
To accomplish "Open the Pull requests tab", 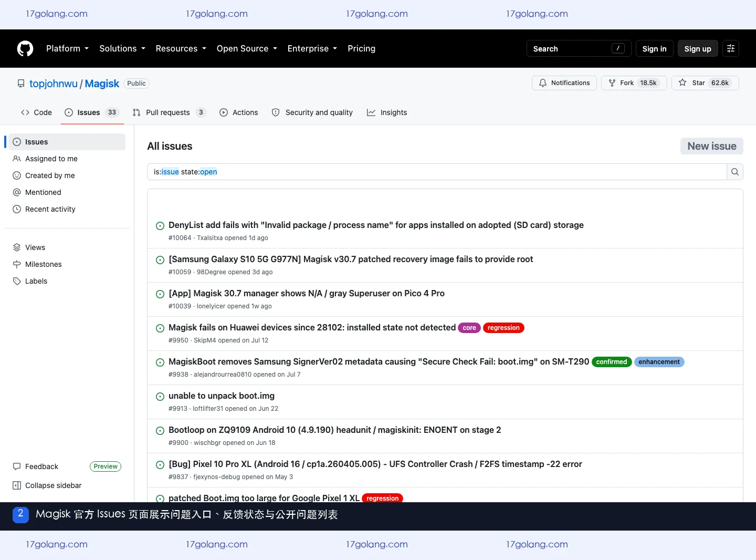I will (x=169, y=112).
